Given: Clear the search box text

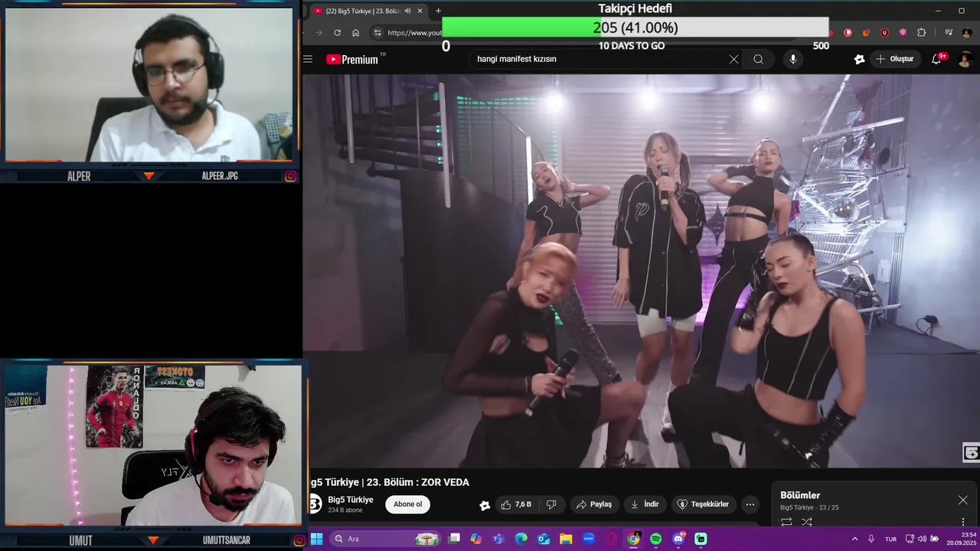Looking at the screenshot, I should 733,59.
